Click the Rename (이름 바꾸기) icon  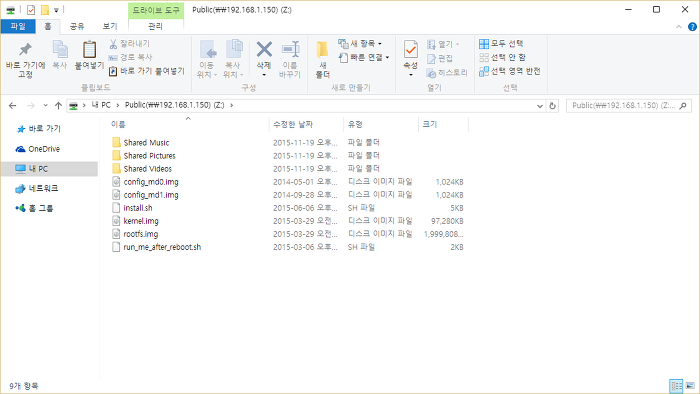click(290, 49)
